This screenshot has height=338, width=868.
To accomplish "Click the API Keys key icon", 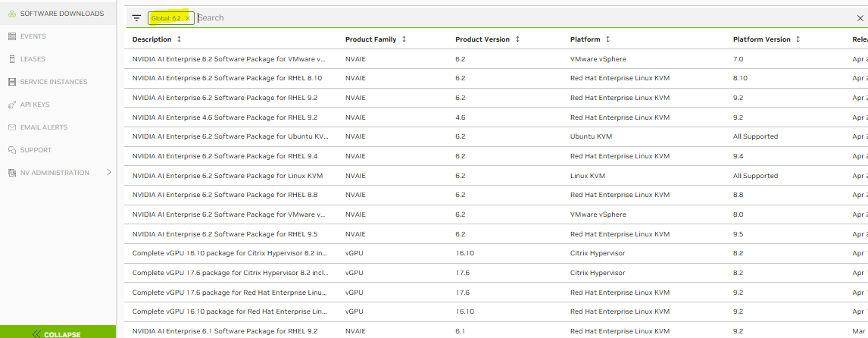I will tap(11, 105).
